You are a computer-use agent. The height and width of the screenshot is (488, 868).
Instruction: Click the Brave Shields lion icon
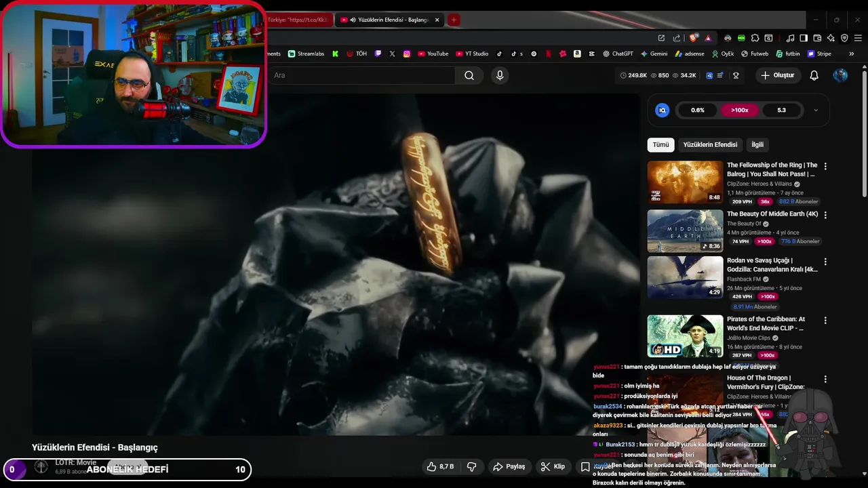693,38
